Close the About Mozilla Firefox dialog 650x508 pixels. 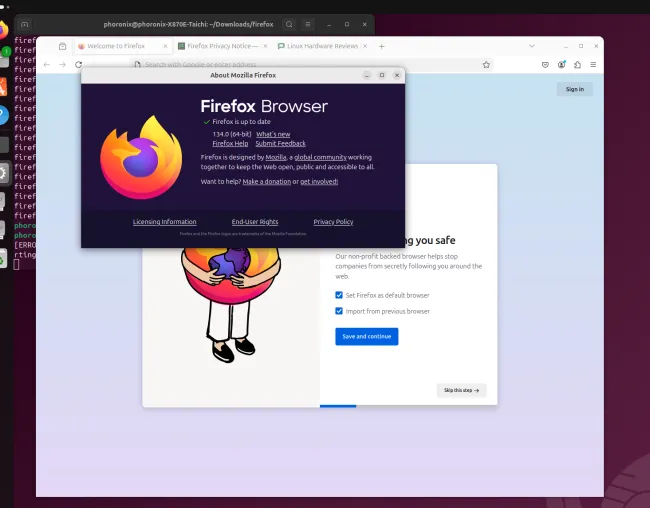pos(397,75)
